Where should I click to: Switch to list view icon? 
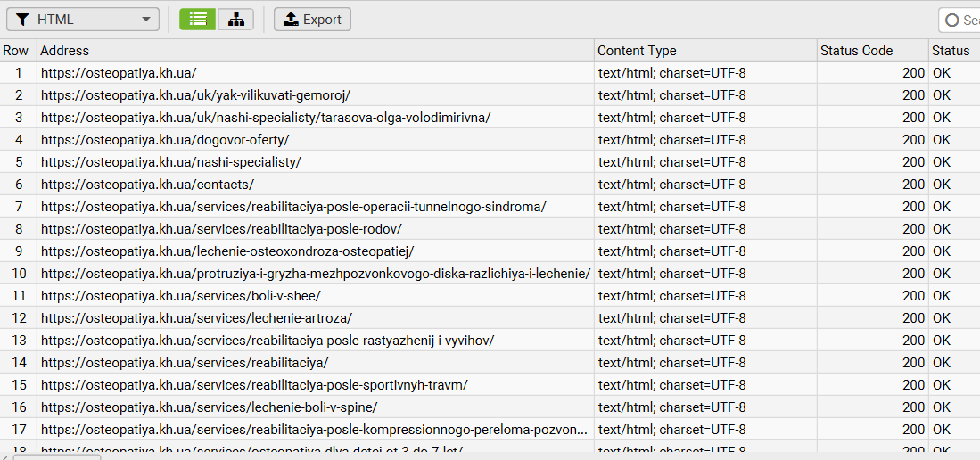tap(197, 20)
